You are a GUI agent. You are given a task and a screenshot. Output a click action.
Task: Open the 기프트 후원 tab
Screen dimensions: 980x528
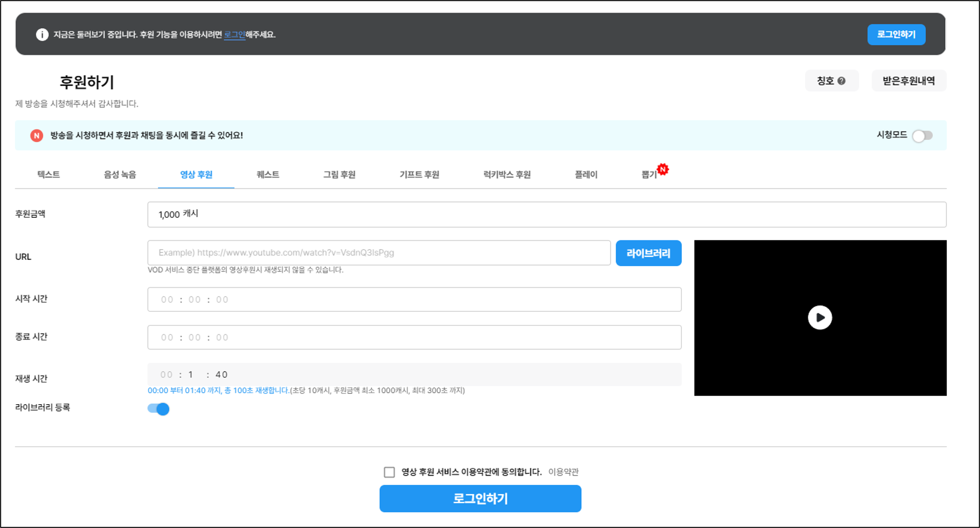(419, 175)
